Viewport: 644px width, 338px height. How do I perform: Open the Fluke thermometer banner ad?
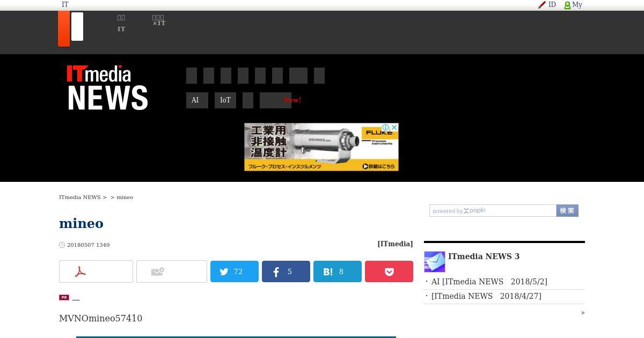tap(321, 147)
